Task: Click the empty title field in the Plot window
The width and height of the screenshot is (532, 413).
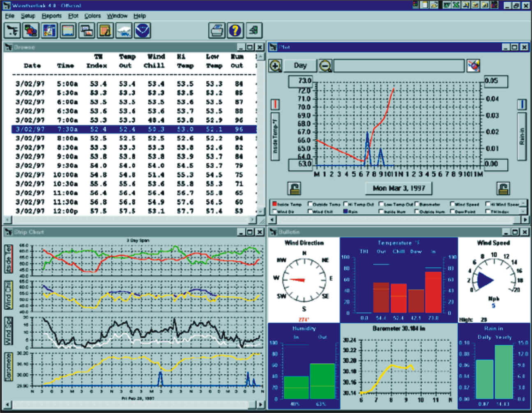Action: 399,66
